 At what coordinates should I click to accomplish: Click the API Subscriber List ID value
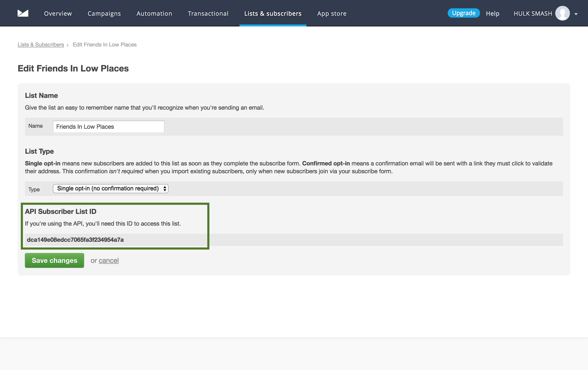75,240
